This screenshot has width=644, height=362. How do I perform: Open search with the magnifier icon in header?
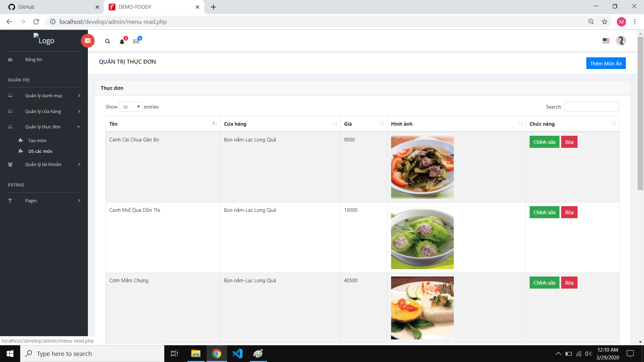[107, 41]
